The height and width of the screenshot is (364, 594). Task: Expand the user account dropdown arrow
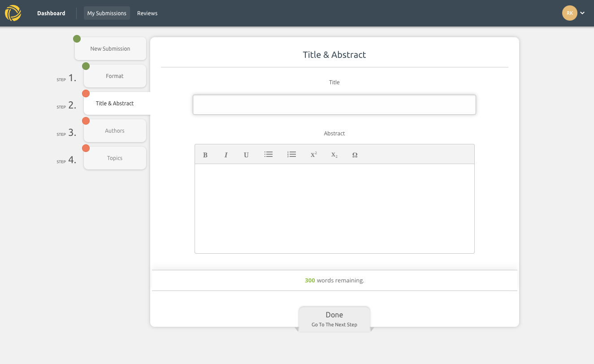[x=582, y=13]
